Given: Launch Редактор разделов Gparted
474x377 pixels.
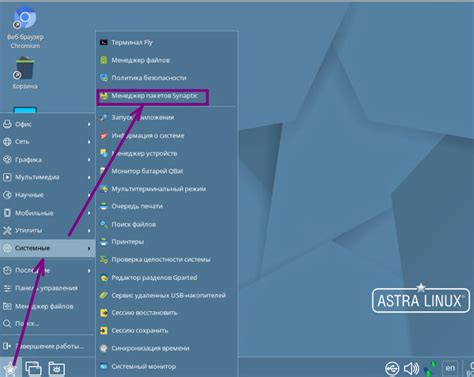Looking at the screenshot, I should click(x=167, y=277).
